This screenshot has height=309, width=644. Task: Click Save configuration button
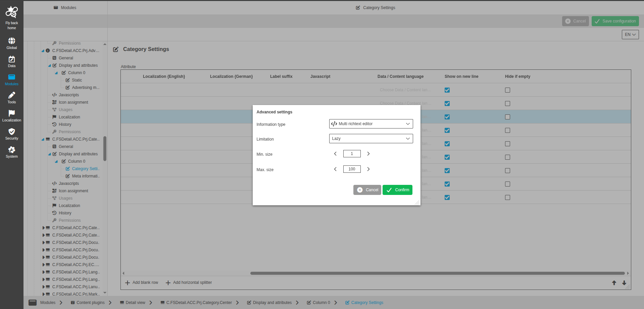click(x=615, y=21)
